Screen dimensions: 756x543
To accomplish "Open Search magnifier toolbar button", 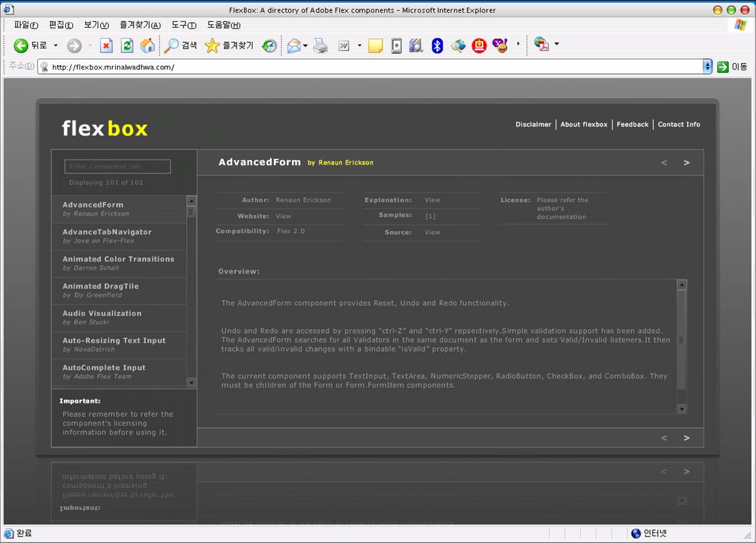I will point(180,46).
